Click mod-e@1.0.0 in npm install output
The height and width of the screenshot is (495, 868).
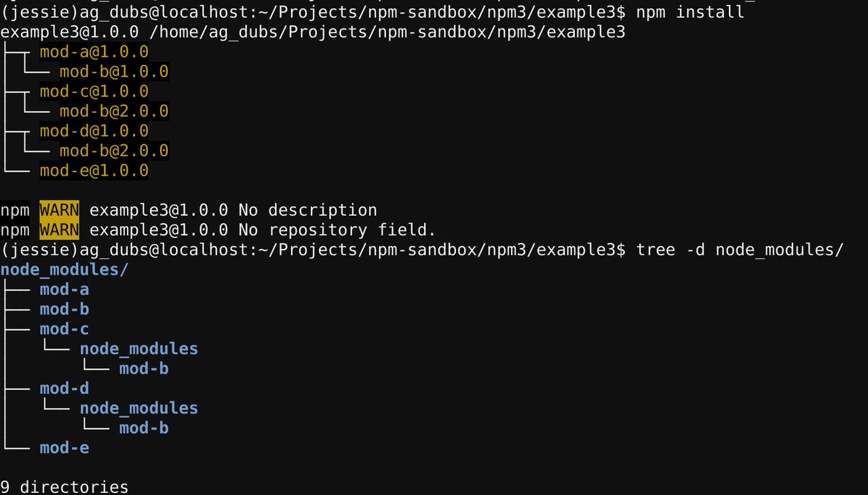[x=94, y=170]
